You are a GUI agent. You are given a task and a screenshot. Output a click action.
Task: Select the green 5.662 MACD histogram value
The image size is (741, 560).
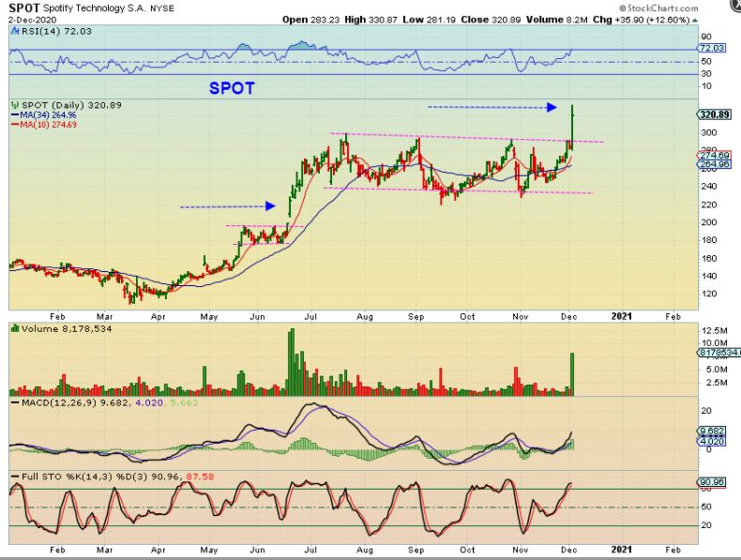[x=184, y=403]
